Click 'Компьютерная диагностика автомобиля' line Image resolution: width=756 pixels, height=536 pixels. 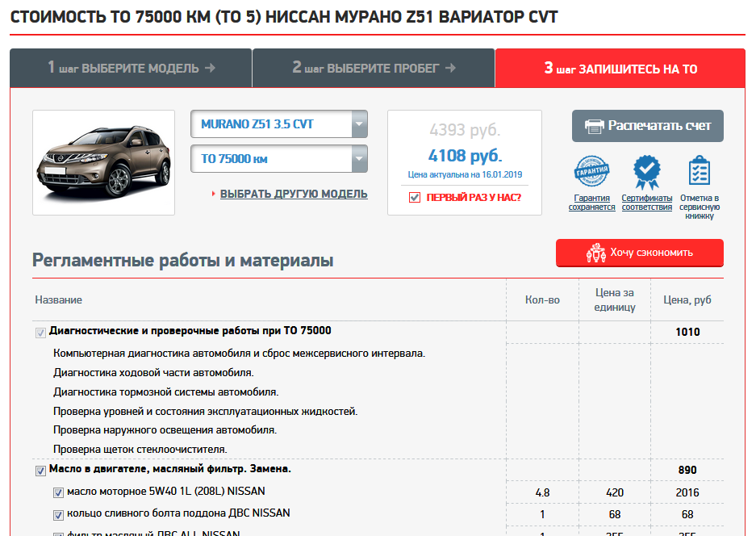click(x=239, y=354)
